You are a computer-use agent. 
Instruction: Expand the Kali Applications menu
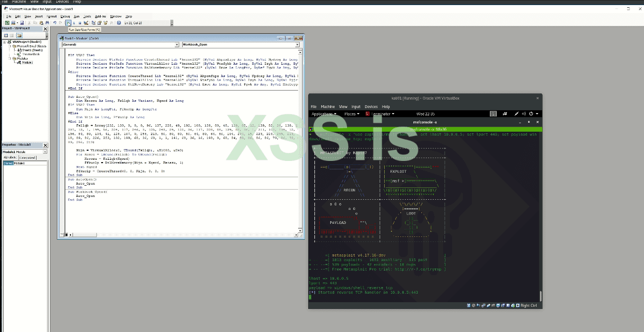[x=323, y=114]
